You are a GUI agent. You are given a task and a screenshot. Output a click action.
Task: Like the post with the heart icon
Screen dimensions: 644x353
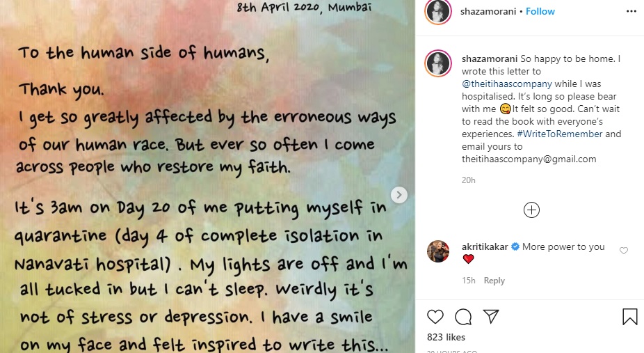pos(435,317)
